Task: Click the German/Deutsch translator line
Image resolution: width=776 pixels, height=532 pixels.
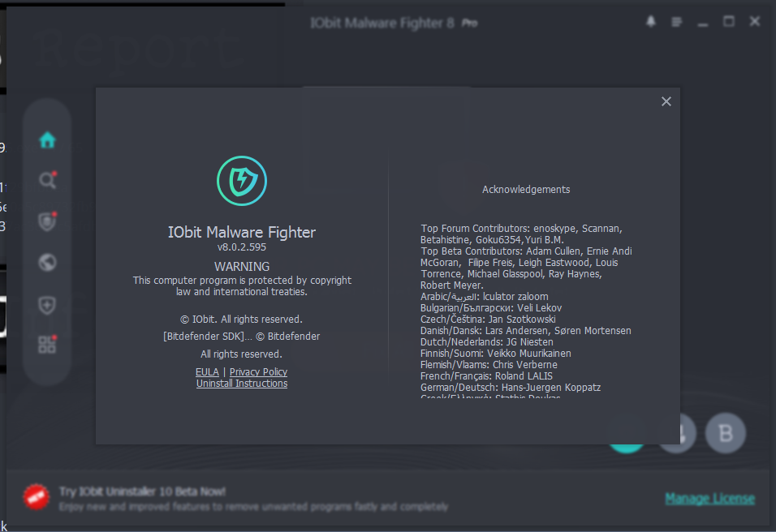Action: point(511,387)
